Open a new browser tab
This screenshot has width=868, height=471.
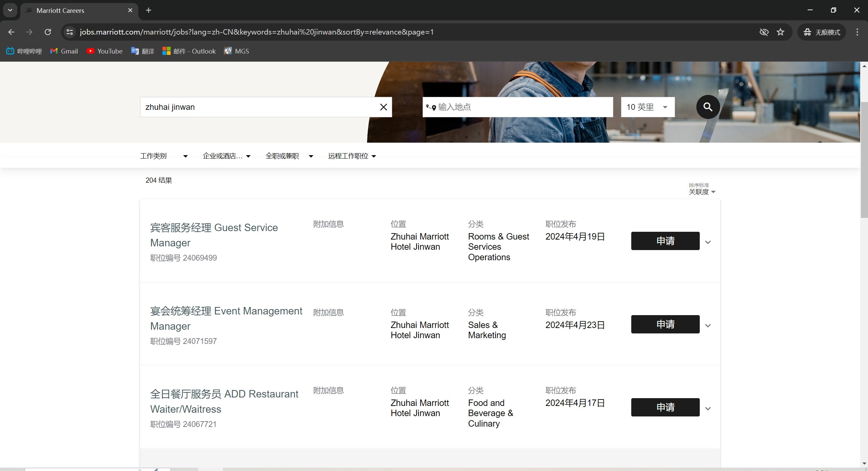(149, 10)
